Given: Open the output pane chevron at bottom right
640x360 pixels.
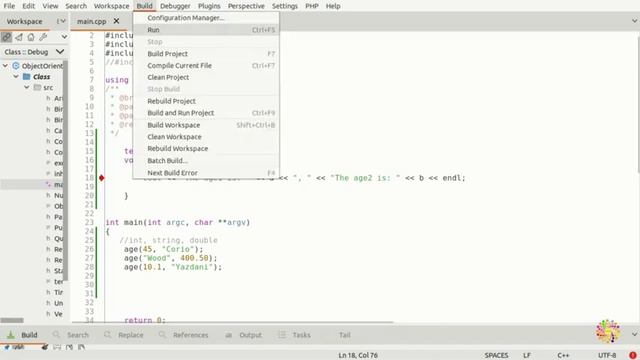Looking at the screenshot, I should 634,334.
